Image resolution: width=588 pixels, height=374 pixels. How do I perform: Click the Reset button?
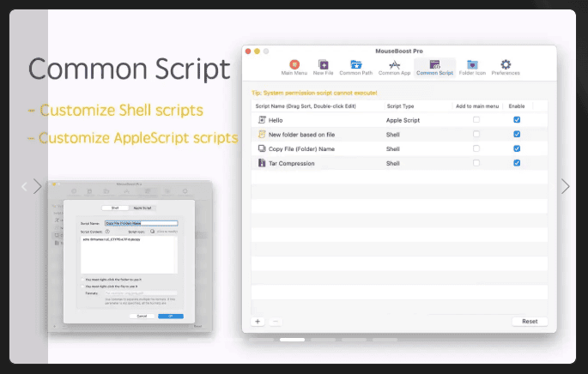530,322
